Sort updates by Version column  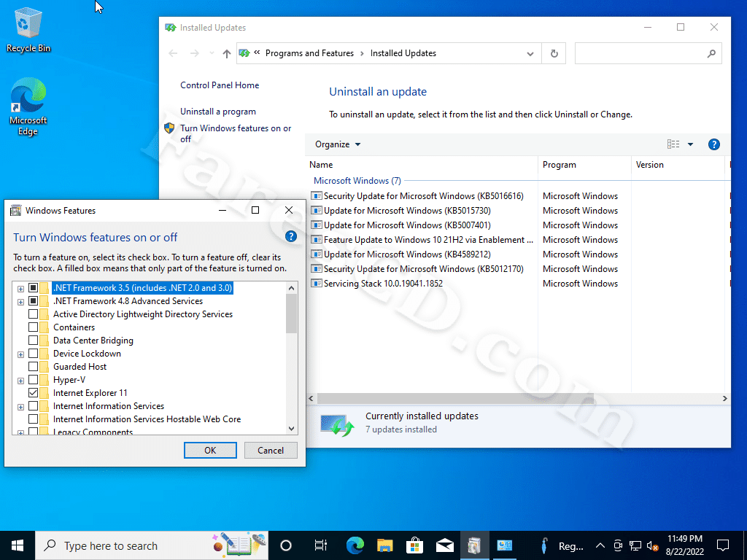(678, 165)
